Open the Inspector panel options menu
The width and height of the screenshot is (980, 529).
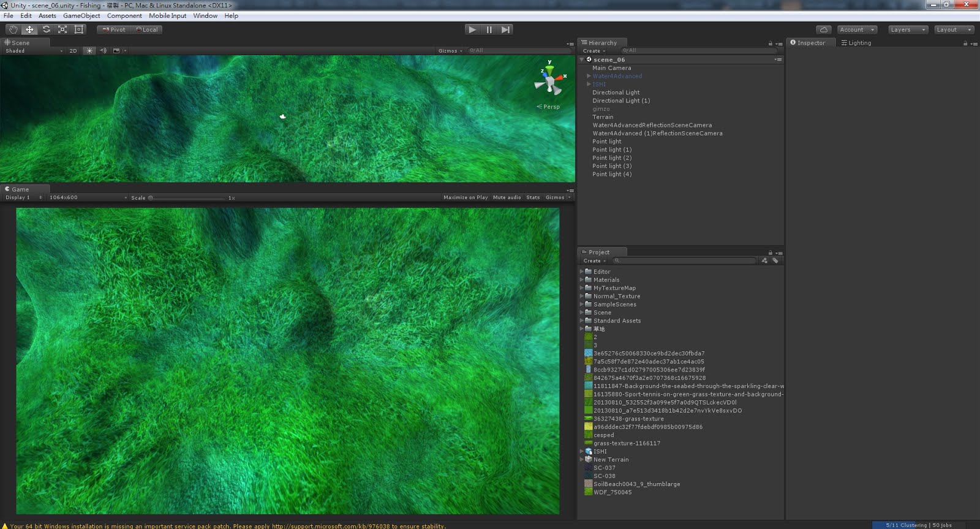(x=974, y=44)
